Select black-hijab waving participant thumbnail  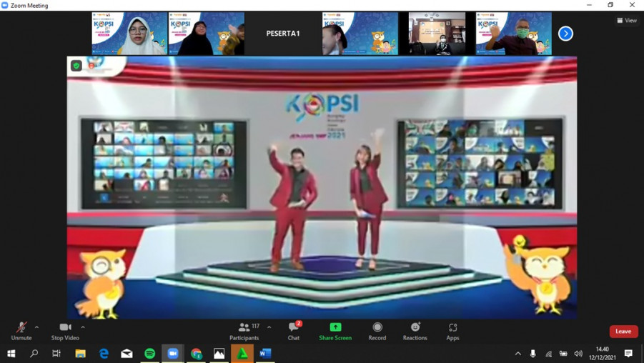click(x=206, y=34)
